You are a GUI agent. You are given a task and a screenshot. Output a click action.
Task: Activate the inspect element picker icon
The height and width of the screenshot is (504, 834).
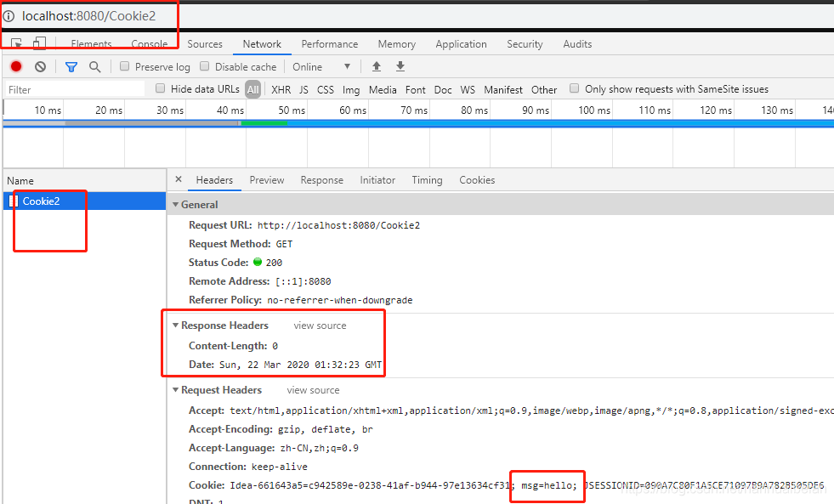(16, 43)
